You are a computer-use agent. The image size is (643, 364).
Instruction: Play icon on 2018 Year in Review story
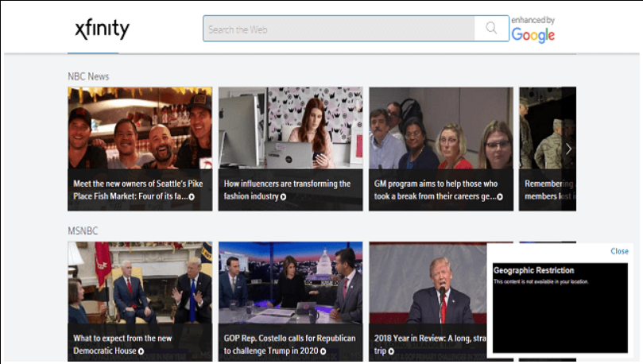[x=391, y=350]
